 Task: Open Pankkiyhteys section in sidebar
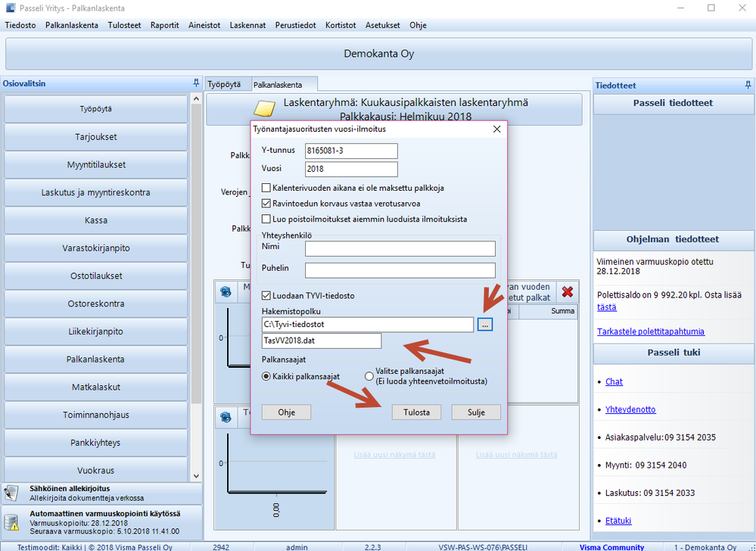96,443
